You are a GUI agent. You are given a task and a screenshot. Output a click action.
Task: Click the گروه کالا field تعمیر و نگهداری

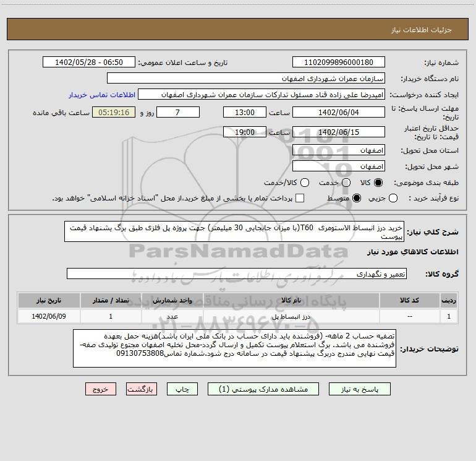[x=237, y=274]
